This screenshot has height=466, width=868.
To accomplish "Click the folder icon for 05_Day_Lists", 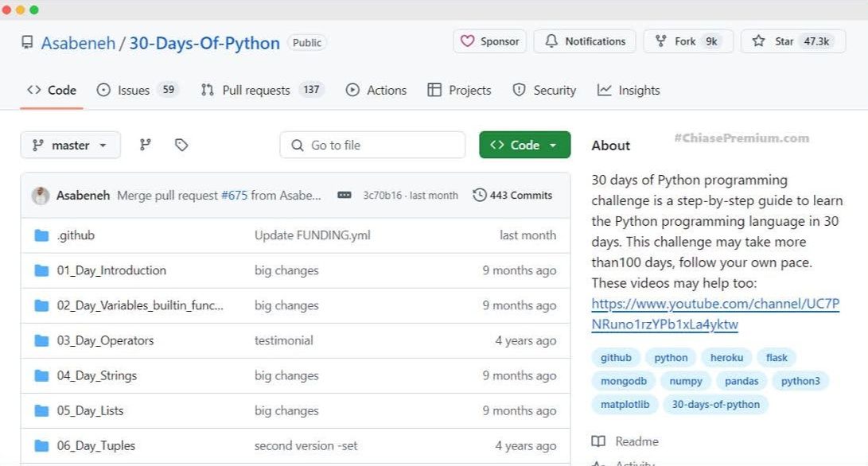I will [41, 410].
